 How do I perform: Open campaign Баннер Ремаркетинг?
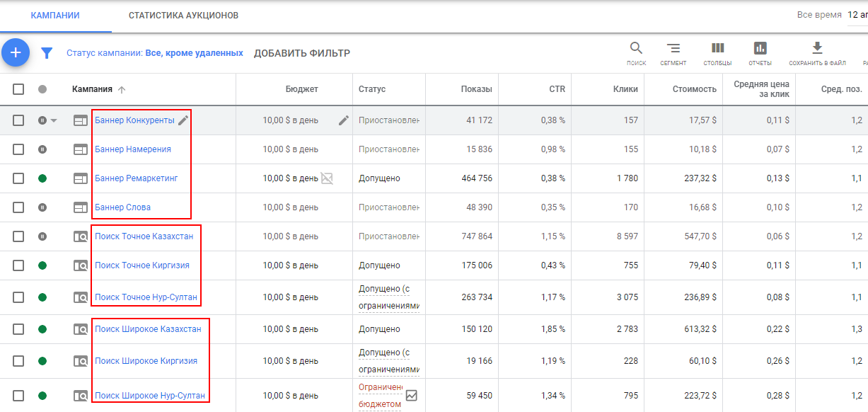[137, 178]
